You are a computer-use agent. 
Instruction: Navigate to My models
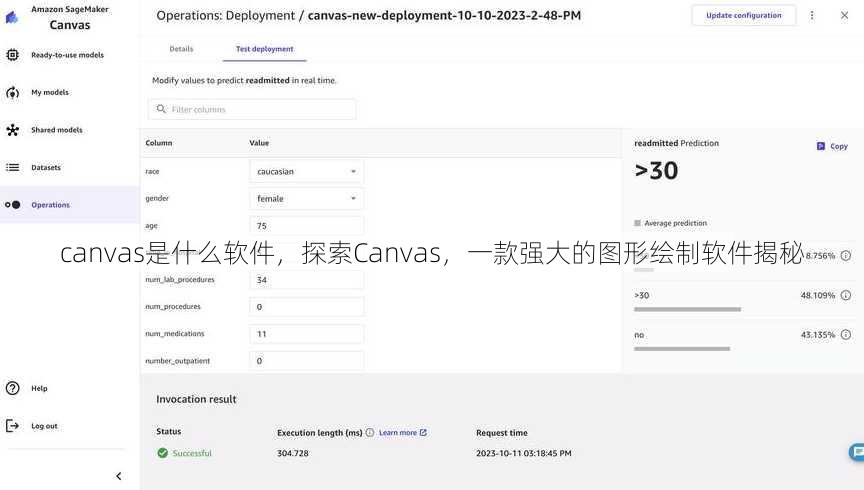50,93
